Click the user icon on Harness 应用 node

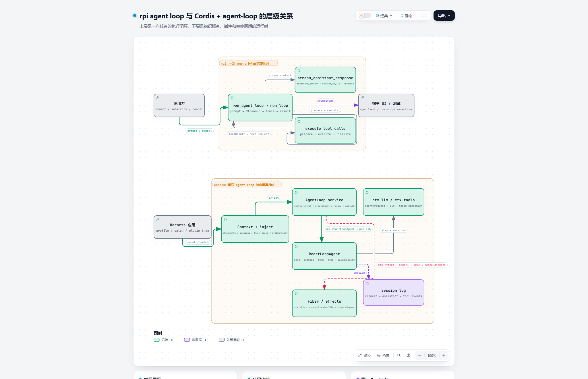click(x=158, y=219)
